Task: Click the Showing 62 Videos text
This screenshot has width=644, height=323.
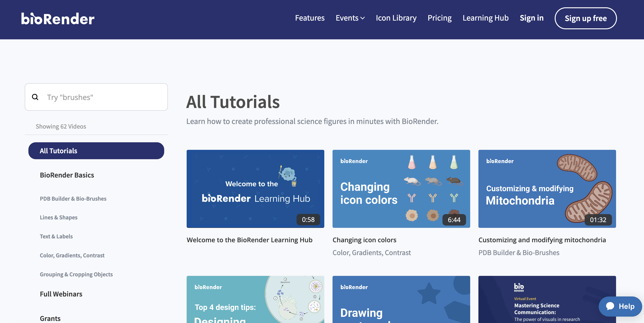Action: click(61, 127)
